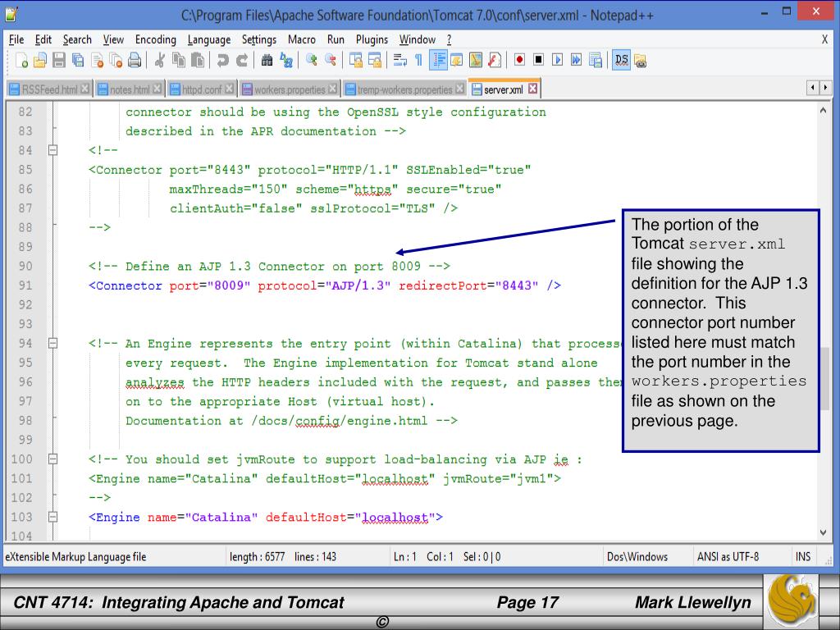Copy selection with the Copy icon
840x630 pixels.
pos(178,60)
